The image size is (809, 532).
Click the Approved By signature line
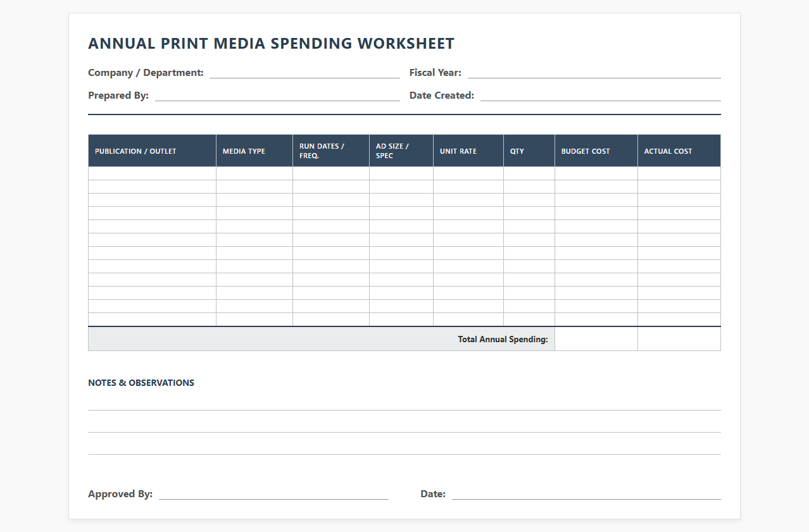273,494
